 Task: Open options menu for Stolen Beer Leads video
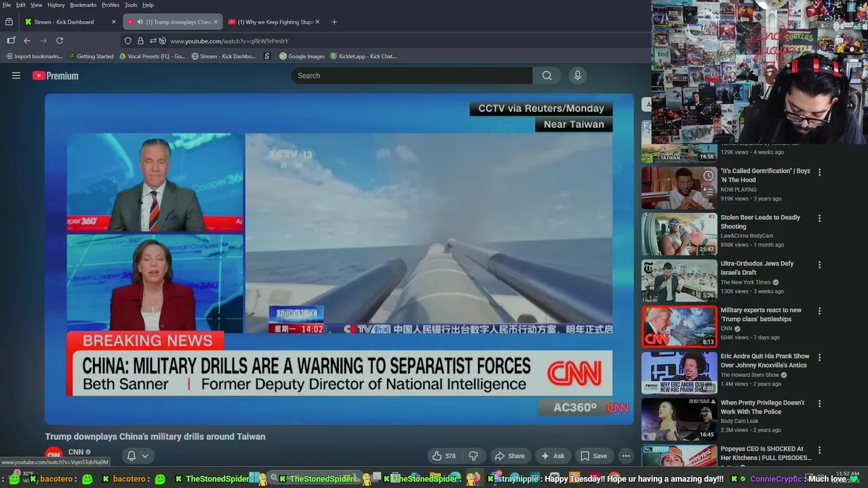tap(819, 218)
